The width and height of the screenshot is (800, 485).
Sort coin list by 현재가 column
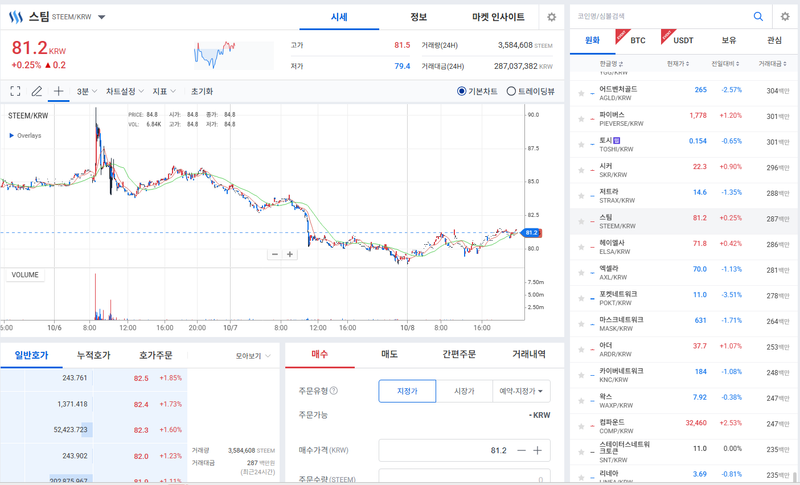click(678, 64)
